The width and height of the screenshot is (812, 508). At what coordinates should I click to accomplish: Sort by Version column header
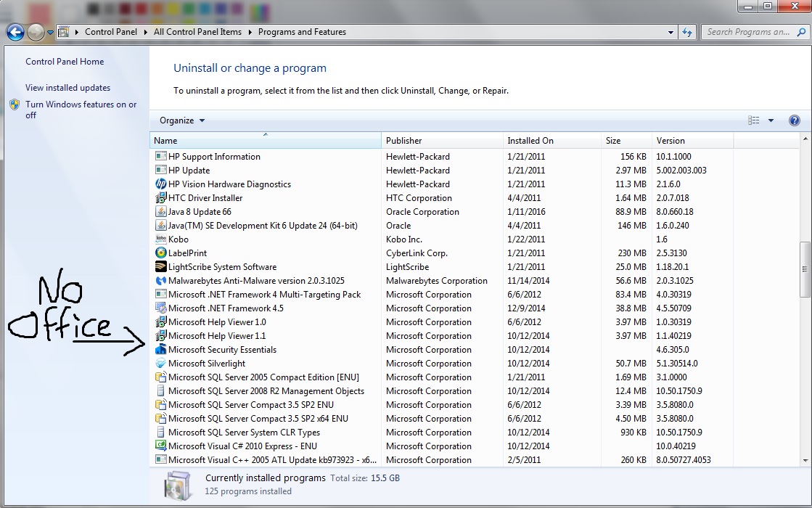tap(692, 141)
